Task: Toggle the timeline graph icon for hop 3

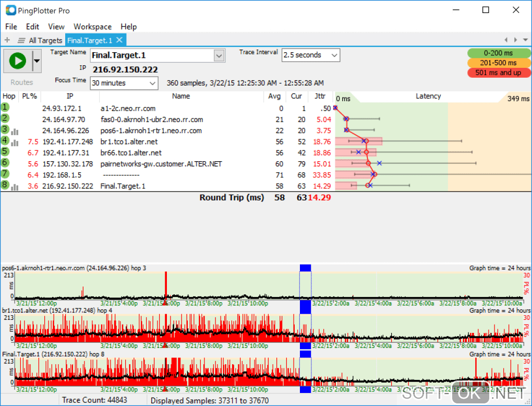Action: click(x=15, y=131)
